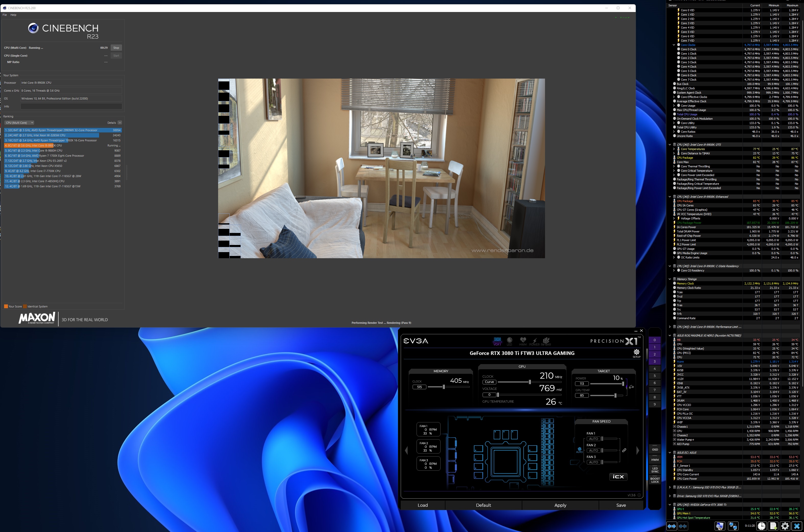
Task: Click the POWER lightning icon
Action: pyautogui.click(x=534, y=341)
